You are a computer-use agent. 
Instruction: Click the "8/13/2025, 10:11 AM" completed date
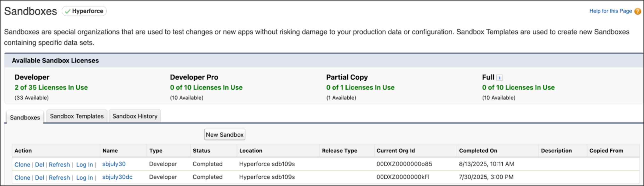486,164
